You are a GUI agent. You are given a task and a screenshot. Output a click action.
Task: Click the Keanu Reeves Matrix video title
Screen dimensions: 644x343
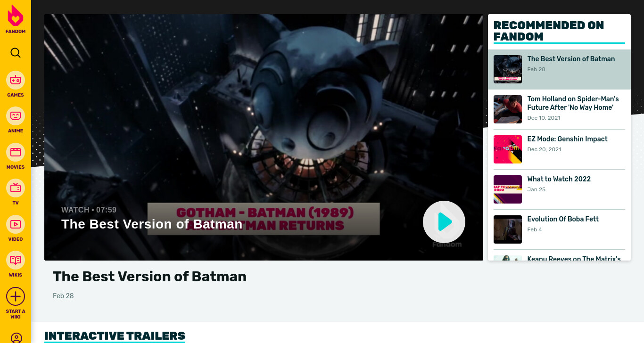pos(574,259)
